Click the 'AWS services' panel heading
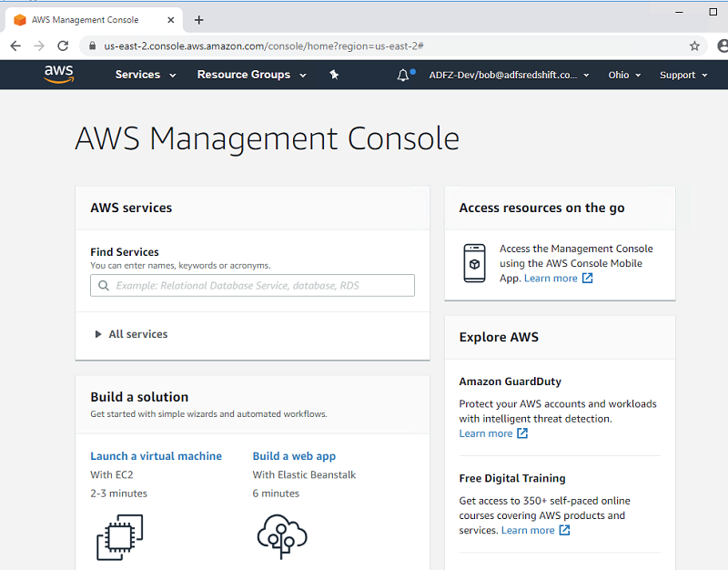The width and height of the screenshot is (728, 570). [131, 208]
